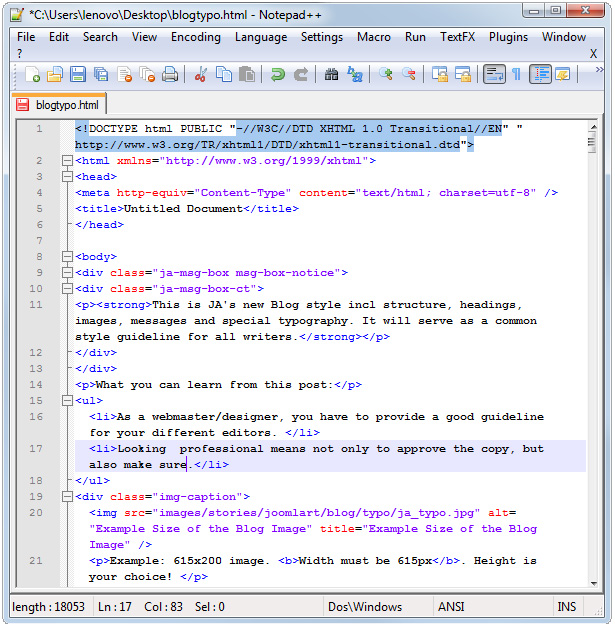Viewport: 615px width, 624px height.
Task: Toggle Show All Characters pilcrow button
Action: (516, 75)
